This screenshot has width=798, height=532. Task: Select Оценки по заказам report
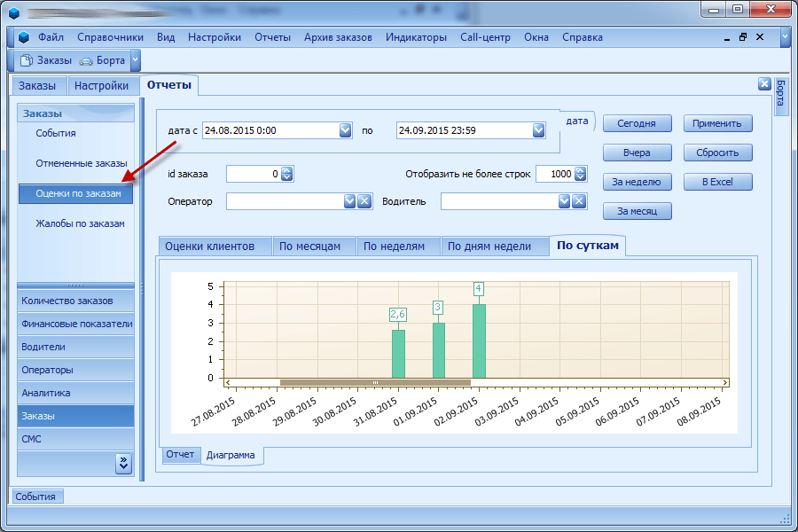[x=76, y=193]
